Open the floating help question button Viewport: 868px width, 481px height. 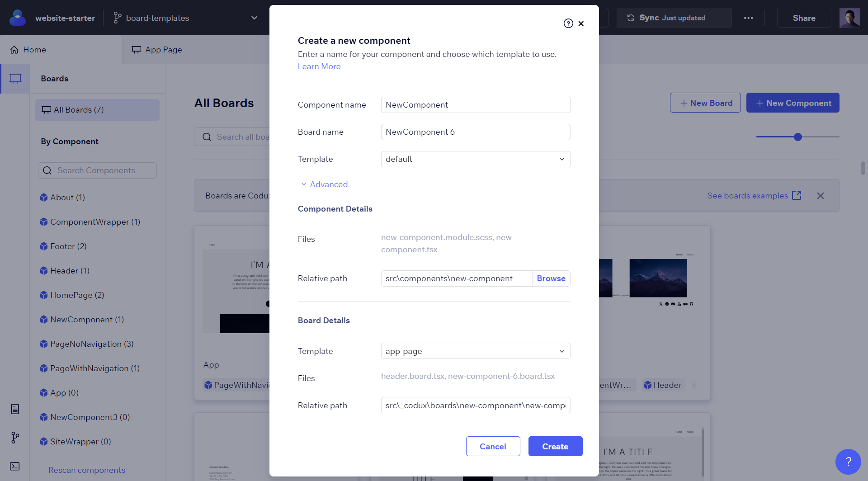click(x=848, y=462)
